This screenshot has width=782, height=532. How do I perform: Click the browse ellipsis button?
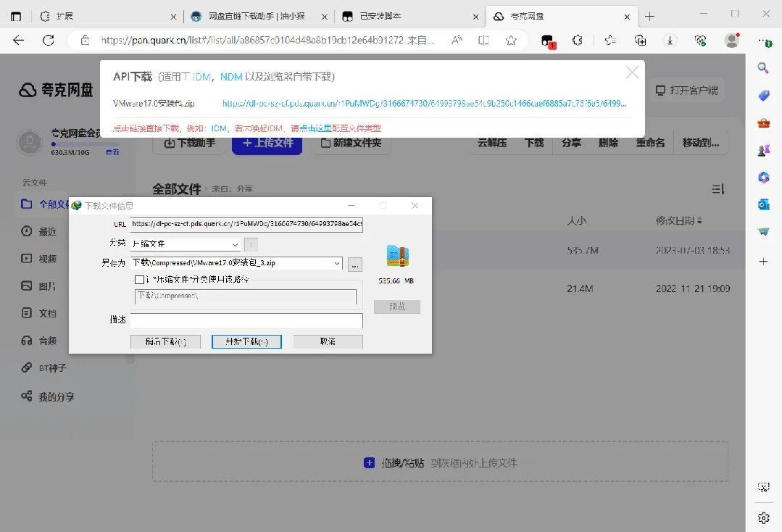[x=354, y=265]
